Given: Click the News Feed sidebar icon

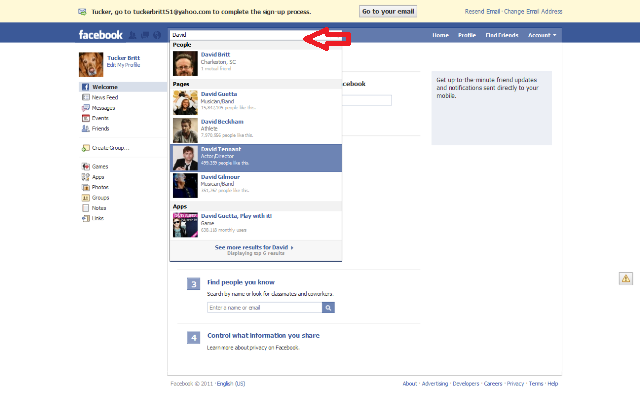Looking at the screenshot, I should [85, 97].
